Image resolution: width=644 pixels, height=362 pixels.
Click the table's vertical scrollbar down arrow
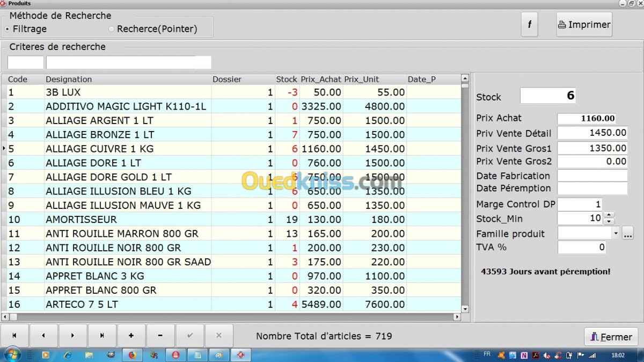click(465, 309)
